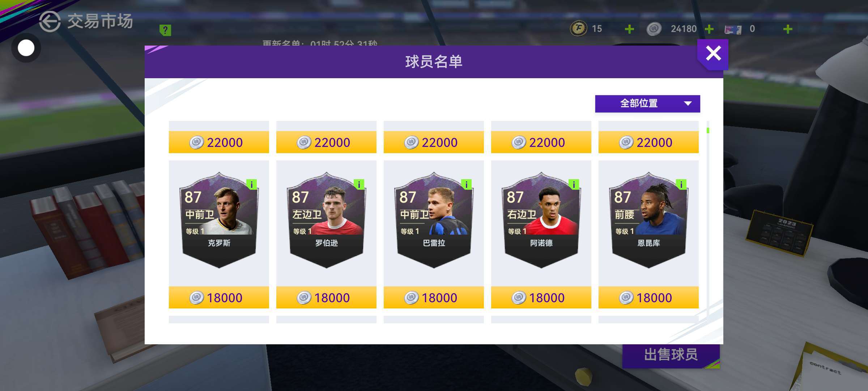This screenshot has width=868, height=391.
Task: Buy 恩昆库 for 18000 coins
Action: 648,298
